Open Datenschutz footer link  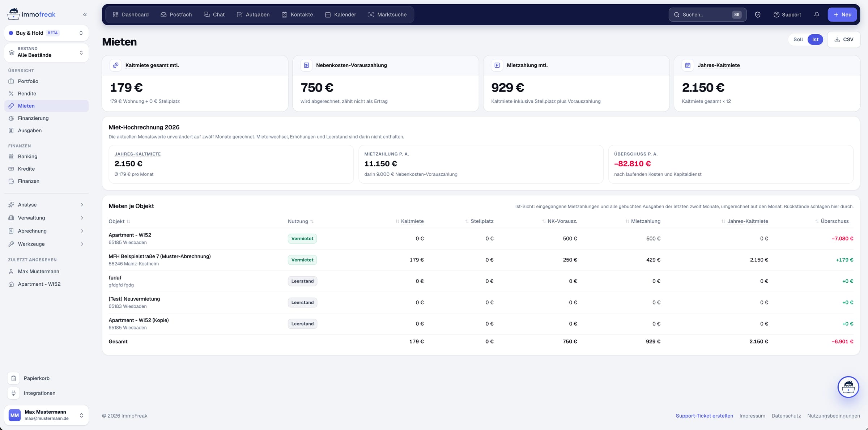786,416
